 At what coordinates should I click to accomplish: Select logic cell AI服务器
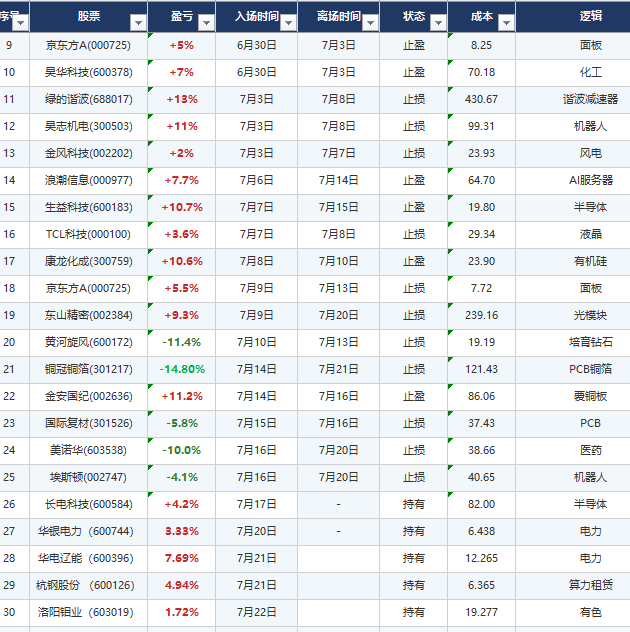coord(573,180)
